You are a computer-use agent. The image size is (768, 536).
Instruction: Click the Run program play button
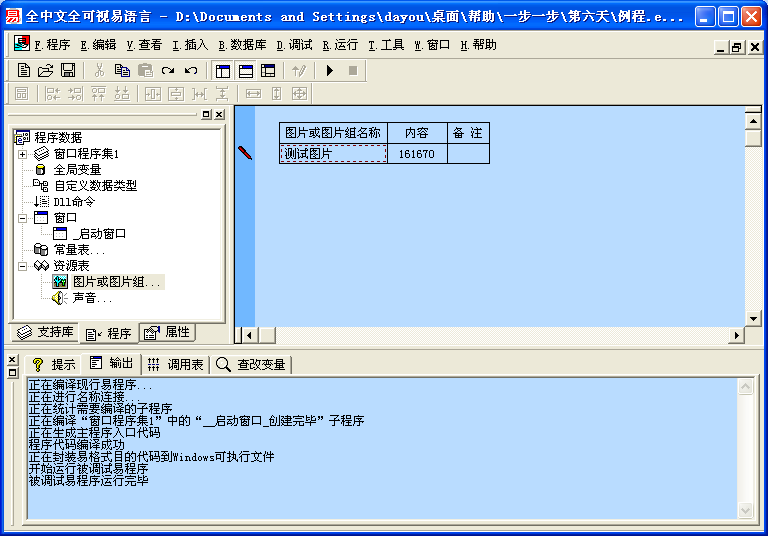[330, 71]
